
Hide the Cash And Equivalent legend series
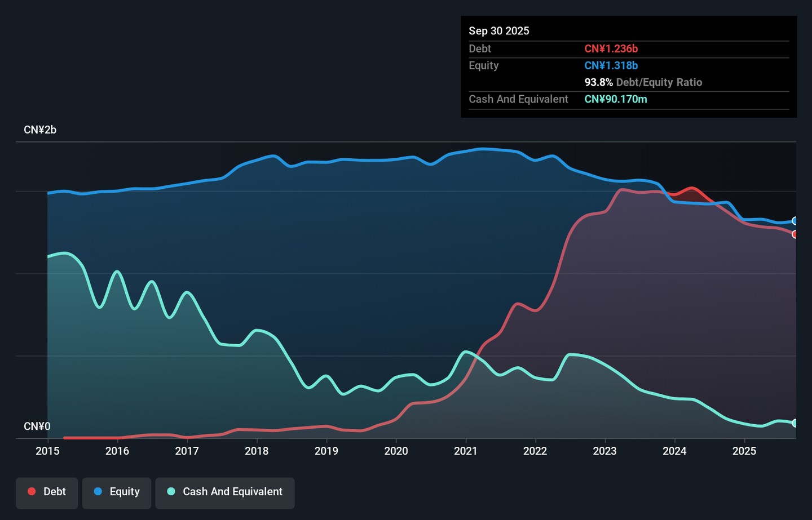tap(225, 492)
